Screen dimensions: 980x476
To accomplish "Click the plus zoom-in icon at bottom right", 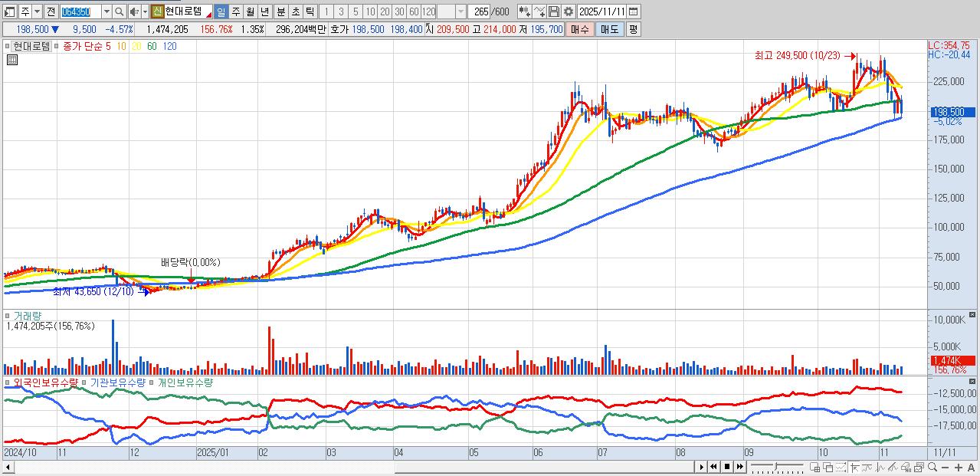I will click(958, 467).
